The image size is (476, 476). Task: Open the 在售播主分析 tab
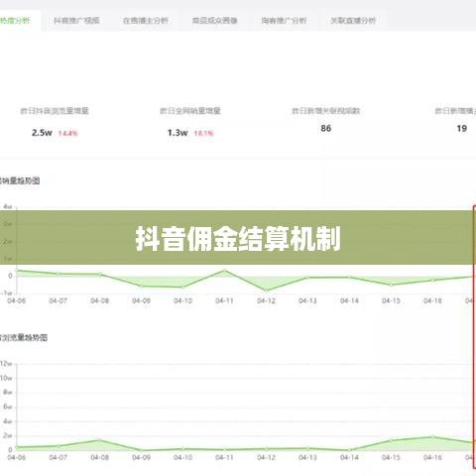146,21
